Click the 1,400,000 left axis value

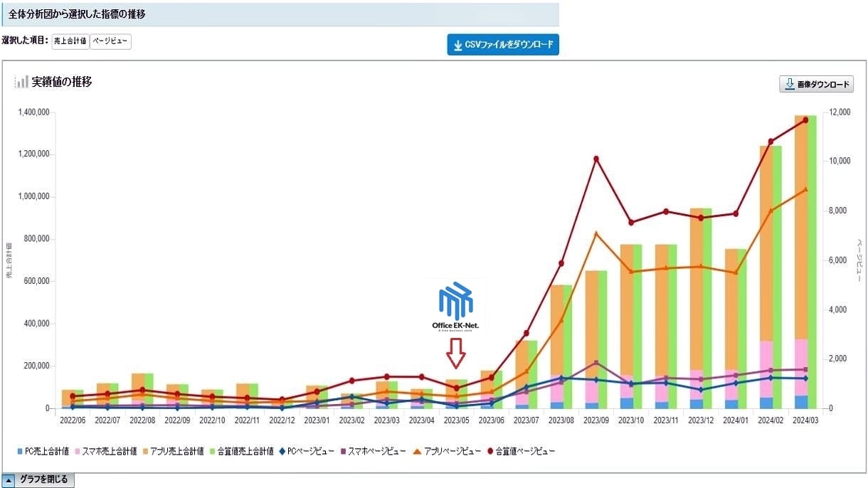33,112
